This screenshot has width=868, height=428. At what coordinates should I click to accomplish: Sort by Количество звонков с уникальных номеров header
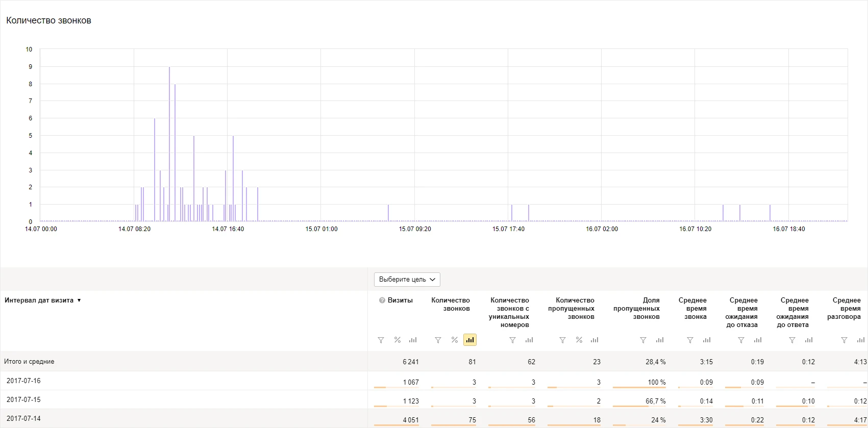(x=509, y=313)
